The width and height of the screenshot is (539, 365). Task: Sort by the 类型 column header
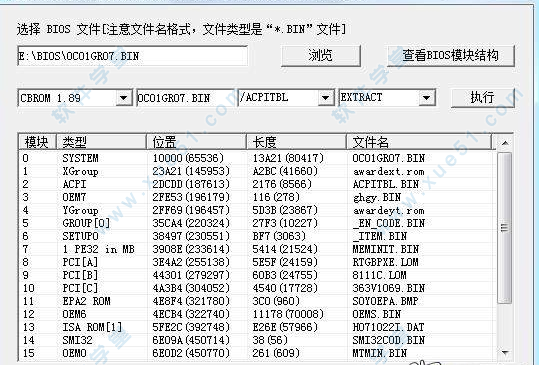pyautogui.click(x=101, y=142)
